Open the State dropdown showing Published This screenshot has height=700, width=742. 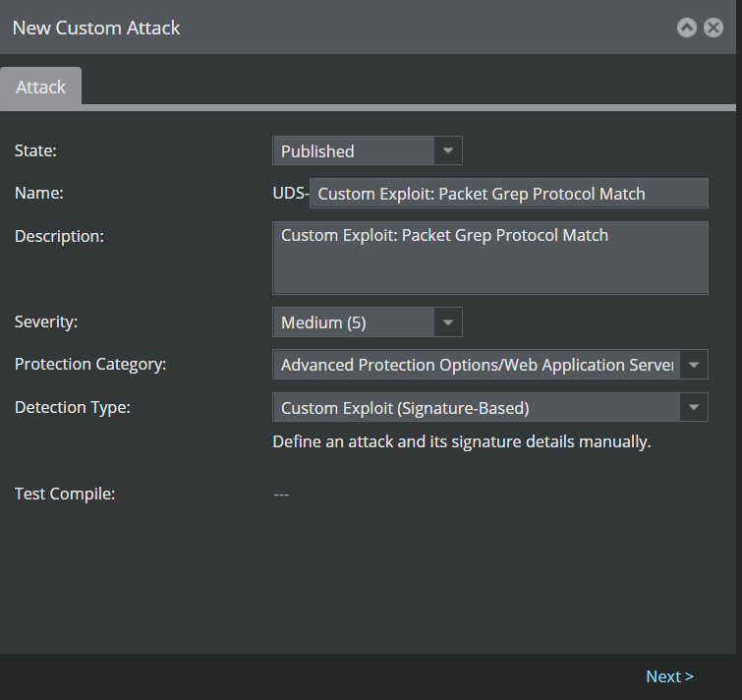368,151
